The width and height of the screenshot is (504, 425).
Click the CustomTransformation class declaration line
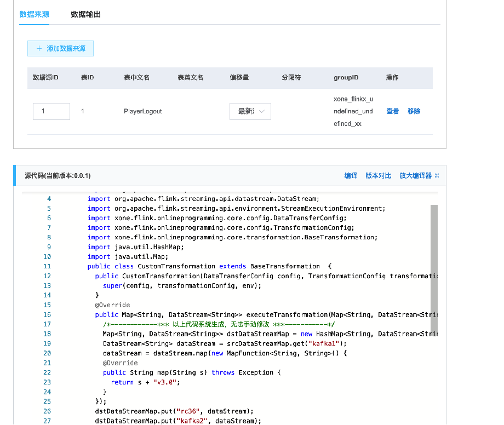(209, 266)
